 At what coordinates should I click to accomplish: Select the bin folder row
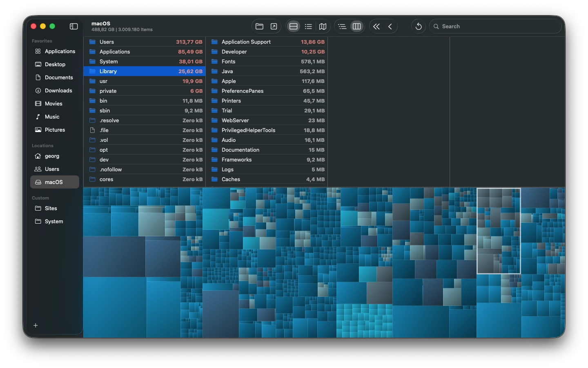(x=145, y=101)
